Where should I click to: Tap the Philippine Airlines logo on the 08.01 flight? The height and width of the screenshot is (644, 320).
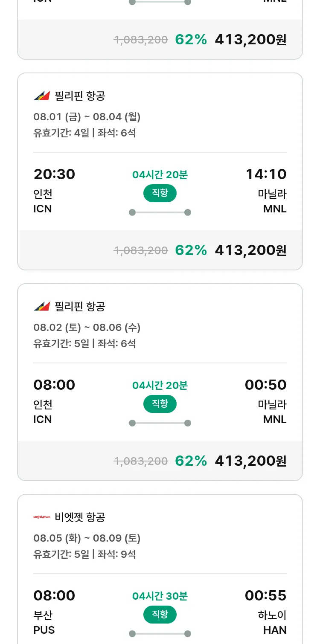[42, 96]
